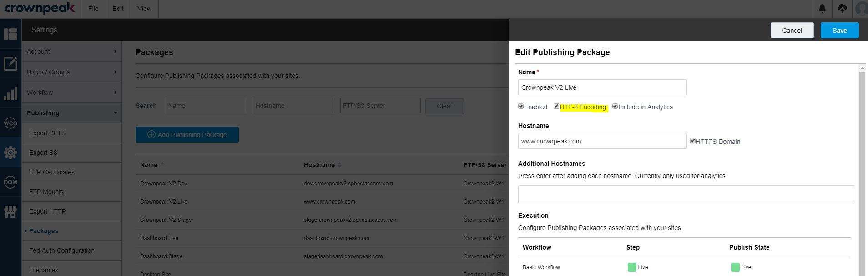Click the Hostname field with www.crownpeak.com
Viewport: 868px width, 276px height.
pos(602,141)
